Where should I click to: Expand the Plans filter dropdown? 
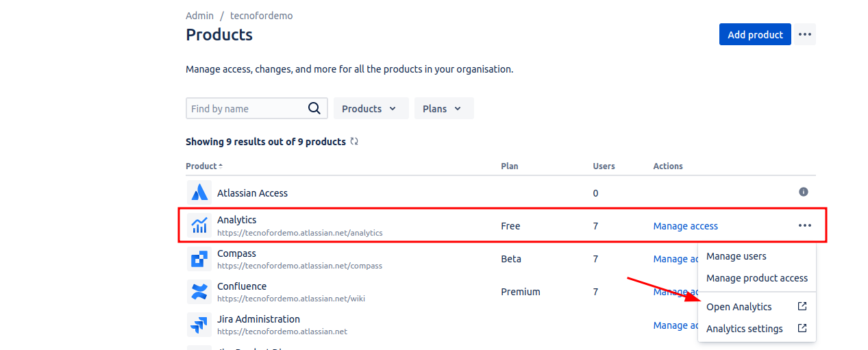[444, 108]
